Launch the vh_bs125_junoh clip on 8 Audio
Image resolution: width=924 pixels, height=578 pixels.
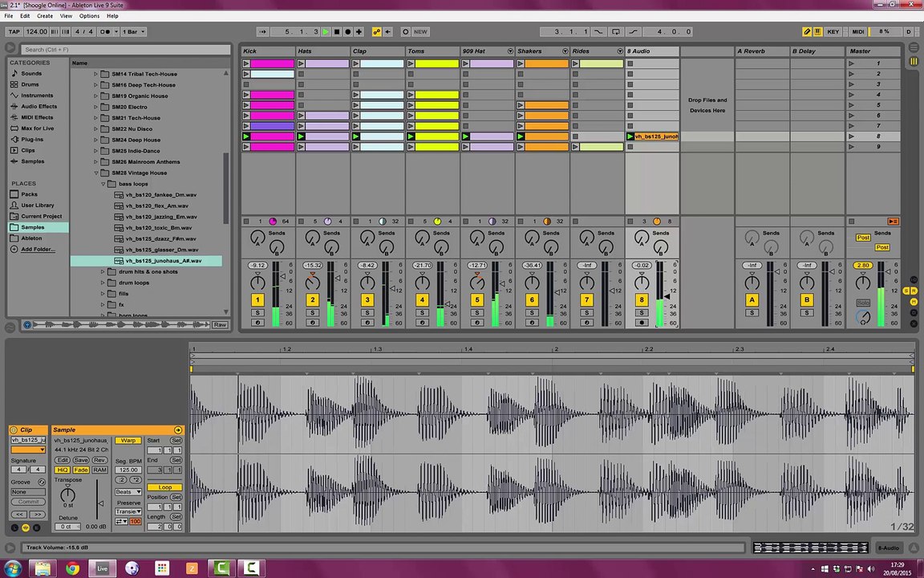[630, 136]
